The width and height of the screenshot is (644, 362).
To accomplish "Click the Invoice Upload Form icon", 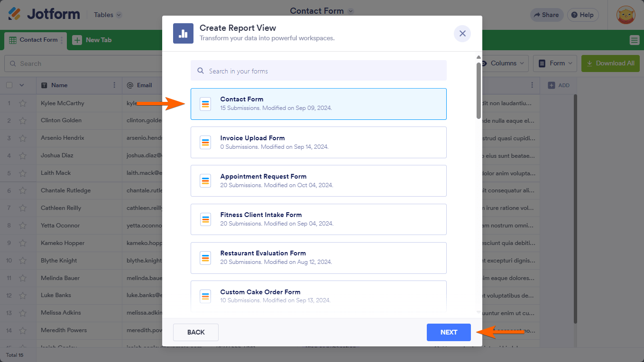I will (205, 142).
